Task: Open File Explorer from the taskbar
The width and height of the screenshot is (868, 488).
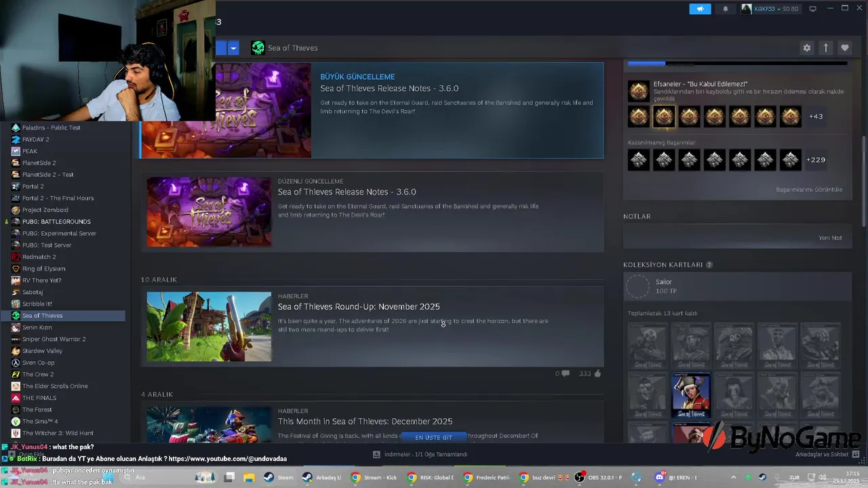Action: pyautogui.click(x=249, y=477)
